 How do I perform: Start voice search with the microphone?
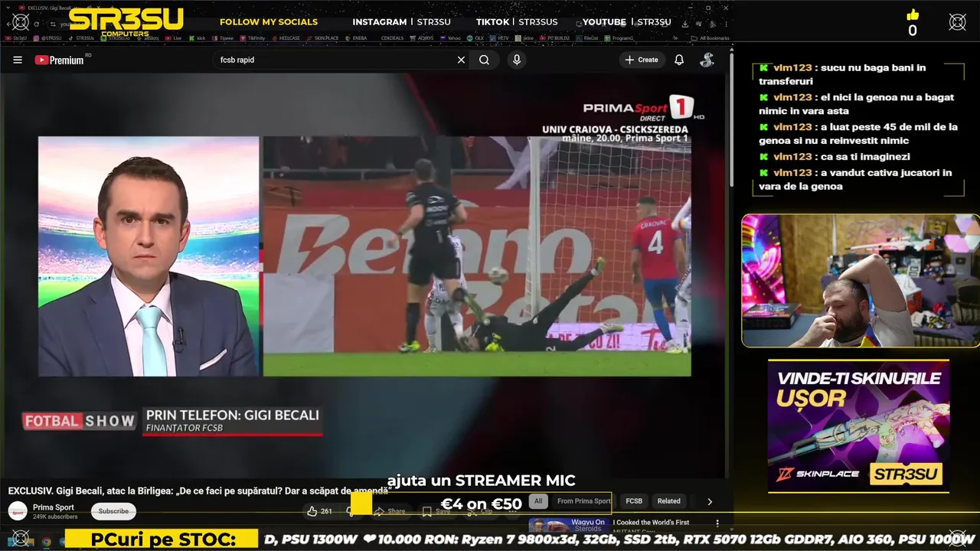(517, 60)
